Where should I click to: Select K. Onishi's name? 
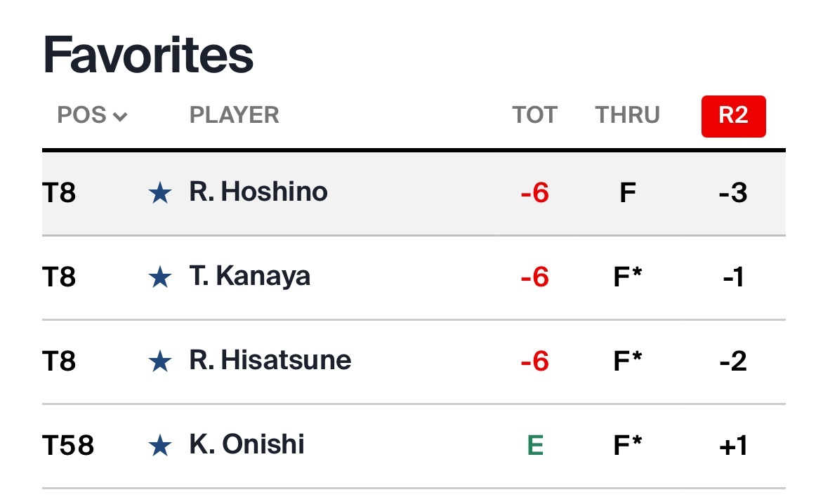pos(246,444)
